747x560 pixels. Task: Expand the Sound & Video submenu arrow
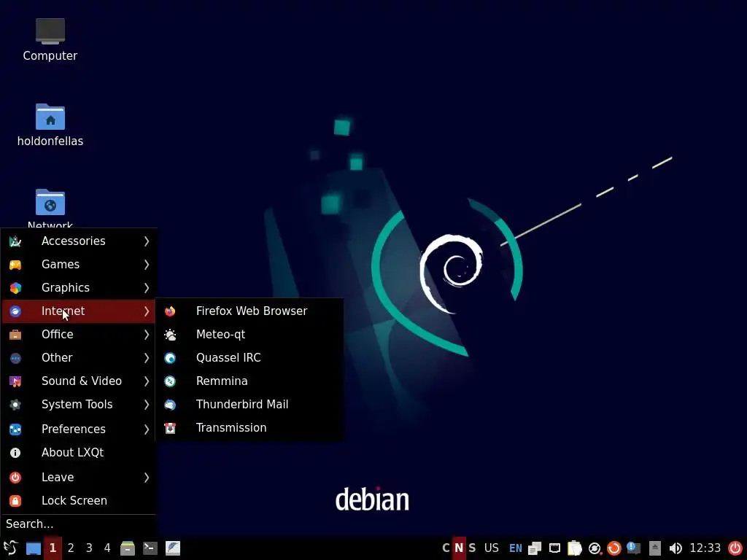147,381
